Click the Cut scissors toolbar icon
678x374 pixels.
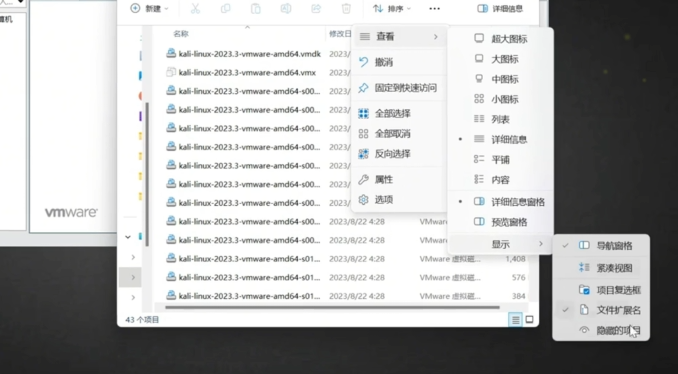tap(195, 9)
